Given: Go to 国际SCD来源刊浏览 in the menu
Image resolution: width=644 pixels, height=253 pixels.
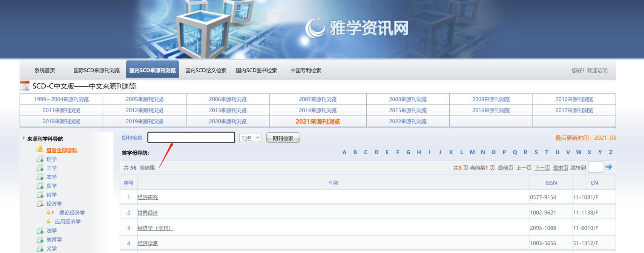Looking at the screenshot, I should [x=96, y=71].
